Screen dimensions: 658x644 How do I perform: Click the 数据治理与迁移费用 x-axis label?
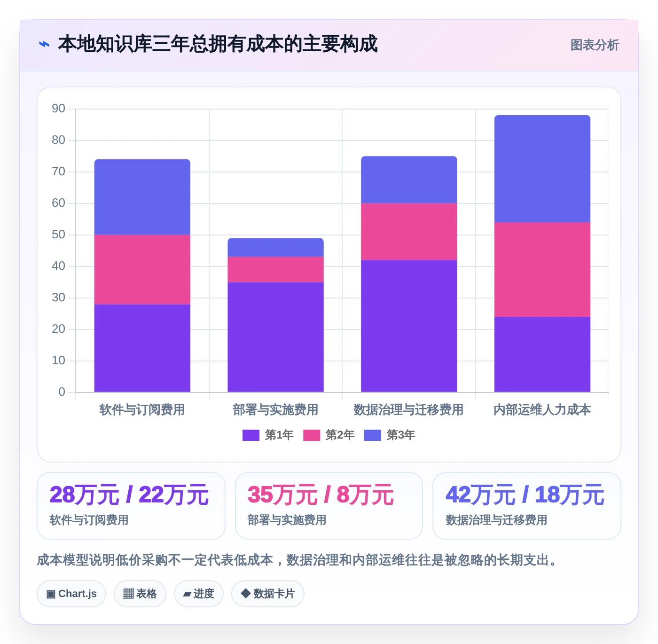coord(409,410)
